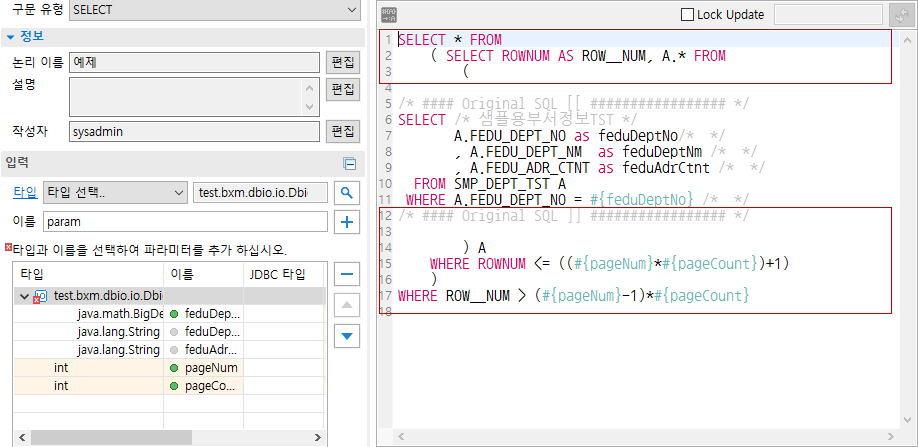The image size is (918, 447).
Task: Click the 타입 column header
Action: point(88,274)
